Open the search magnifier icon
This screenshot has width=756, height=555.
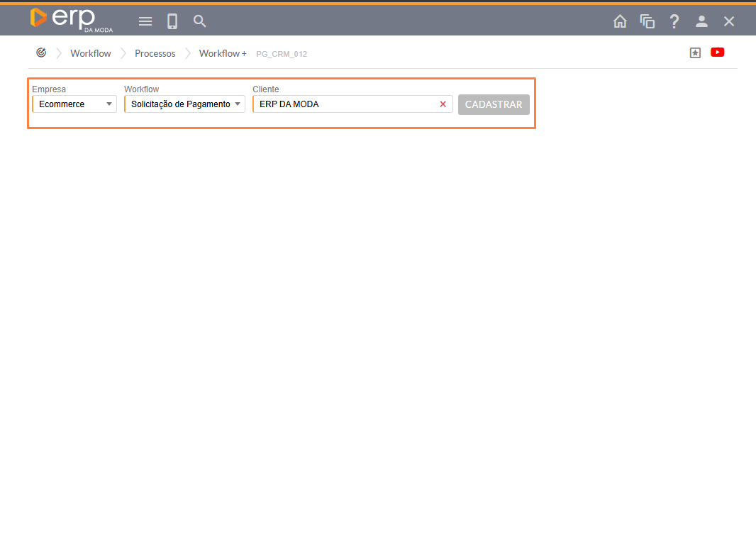(200, 21)
